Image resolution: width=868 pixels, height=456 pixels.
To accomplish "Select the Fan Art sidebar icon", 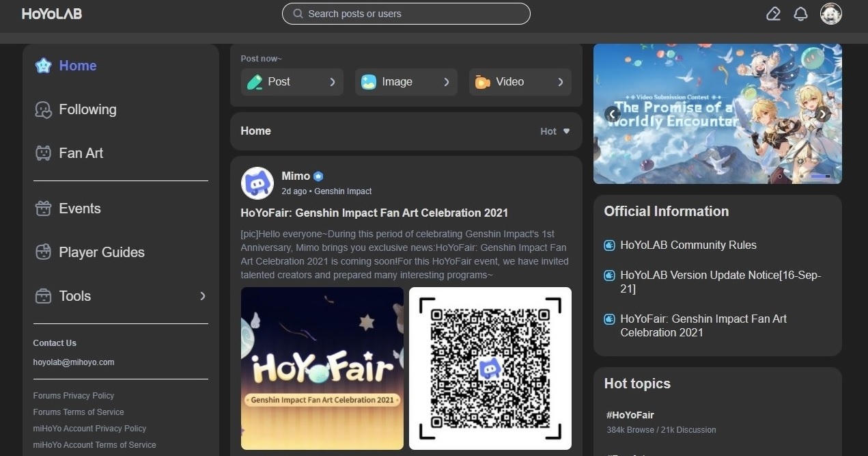I will coord(43,152).
